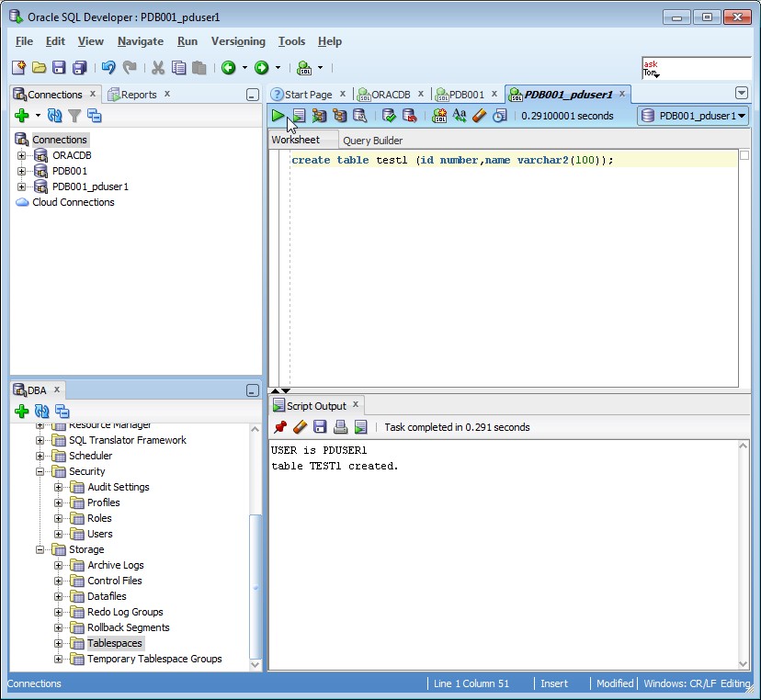Click the Rollback icon
This screenshot has height=700, width=761.
coord(408,116)
